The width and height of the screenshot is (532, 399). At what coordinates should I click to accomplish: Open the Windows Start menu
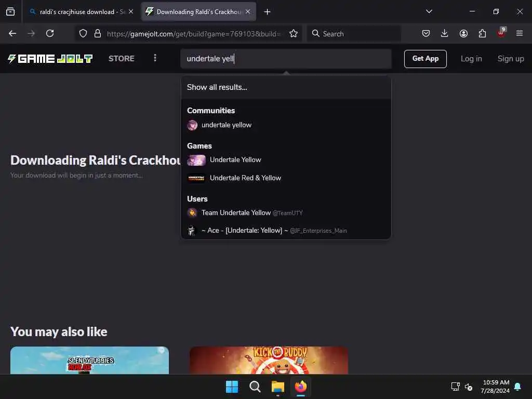click(232, 387)
